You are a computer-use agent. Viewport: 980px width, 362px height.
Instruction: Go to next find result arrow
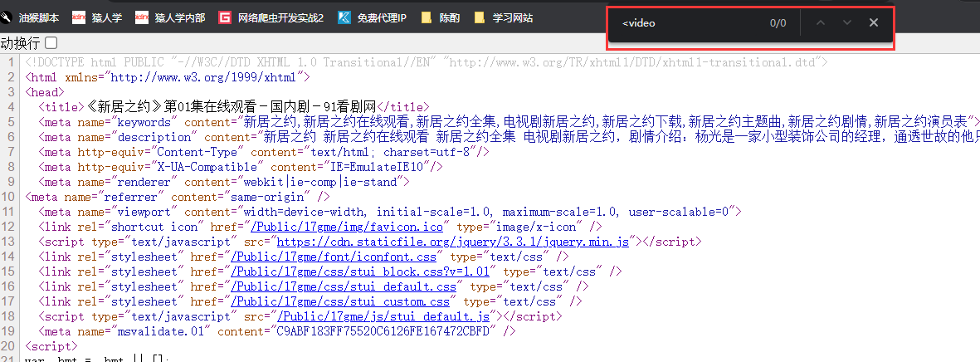point(846,23)
